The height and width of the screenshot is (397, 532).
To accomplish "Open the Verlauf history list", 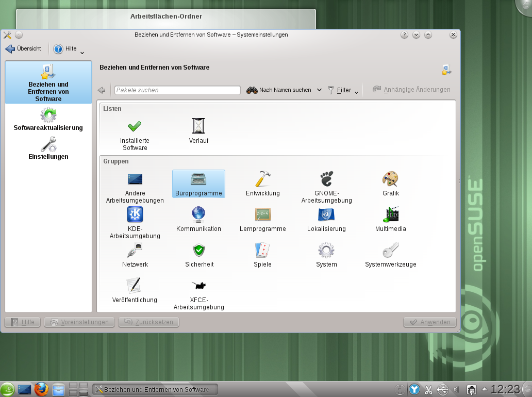I will point(198,130).
